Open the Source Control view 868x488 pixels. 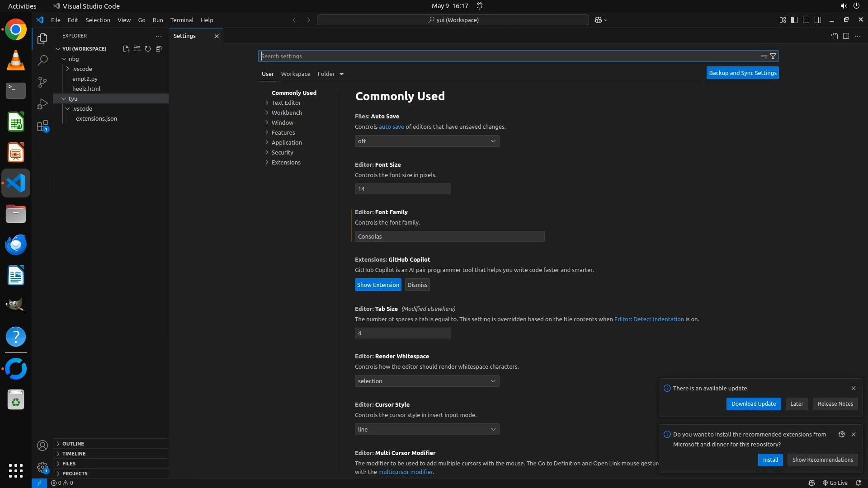(x=42, y=82)
